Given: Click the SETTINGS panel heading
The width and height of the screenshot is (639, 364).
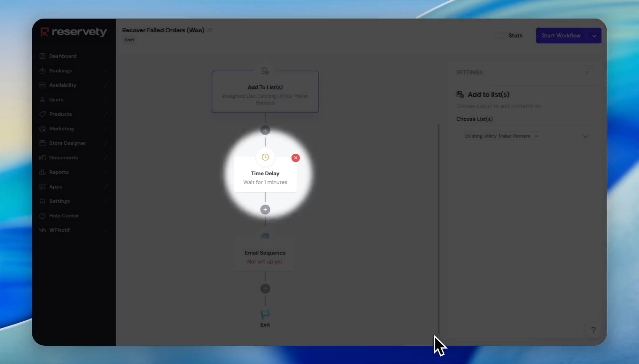Looking at the screenshot, I should click(469, 72).
